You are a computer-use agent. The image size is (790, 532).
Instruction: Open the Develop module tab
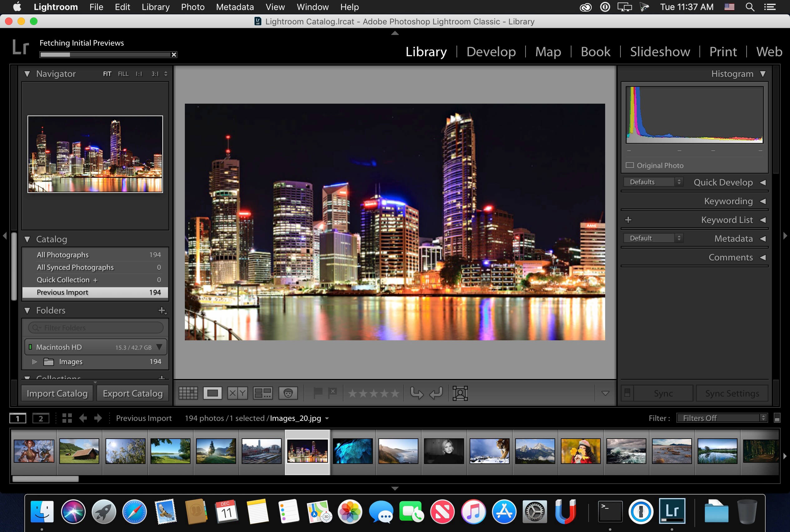tap(490, 51)
